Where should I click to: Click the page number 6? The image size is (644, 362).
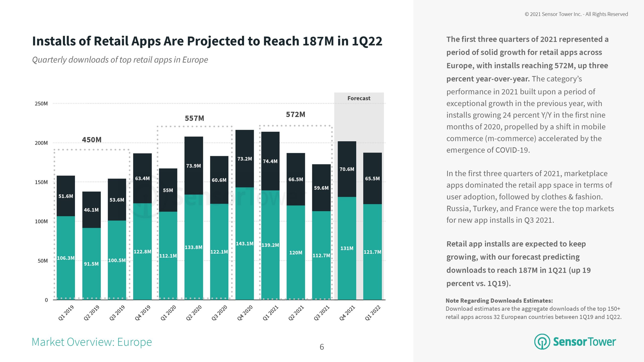(x=321, y=347)
